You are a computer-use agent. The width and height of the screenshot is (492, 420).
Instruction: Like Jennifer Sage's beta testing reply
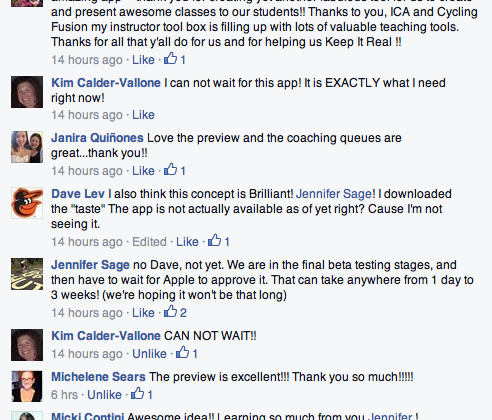143,313
